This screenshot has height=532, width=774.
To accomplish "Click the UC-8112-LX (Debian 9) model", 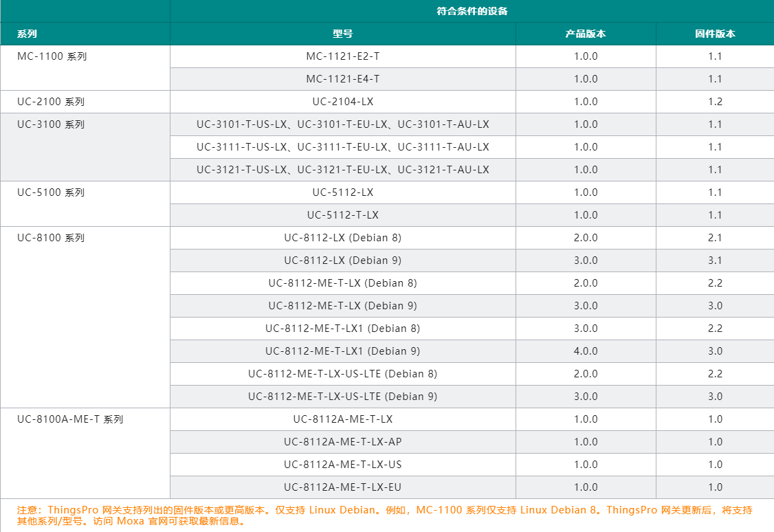I will point(342,261).
